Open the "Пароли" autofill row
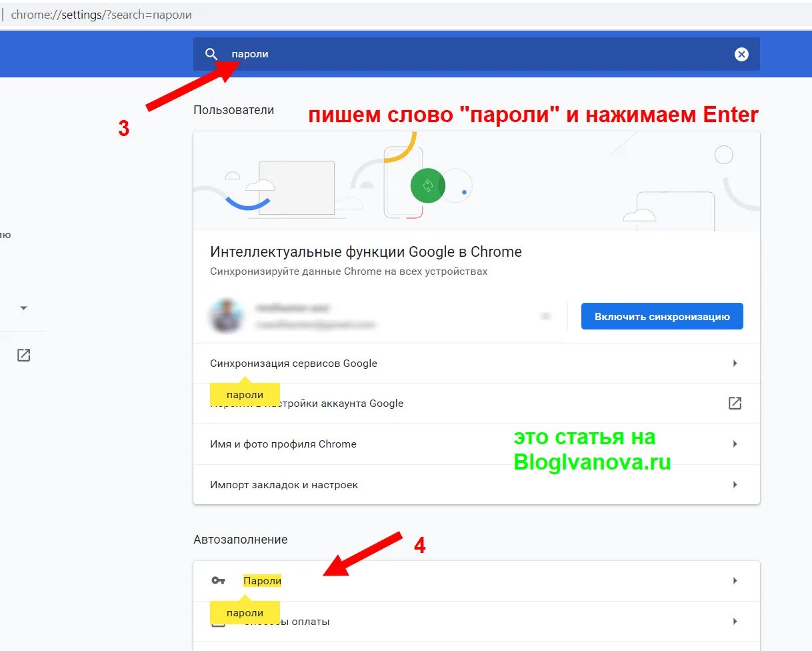 pos(477,581)
